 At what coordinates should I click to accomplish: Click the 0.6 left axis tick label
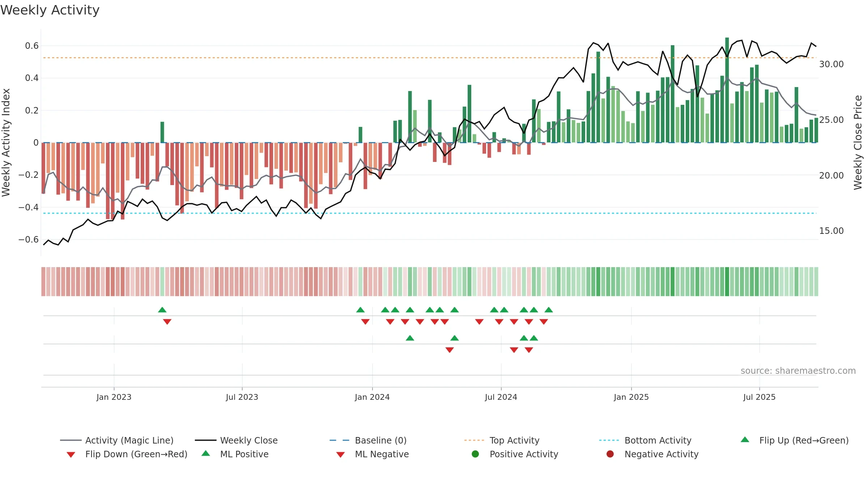click(32, 46)
